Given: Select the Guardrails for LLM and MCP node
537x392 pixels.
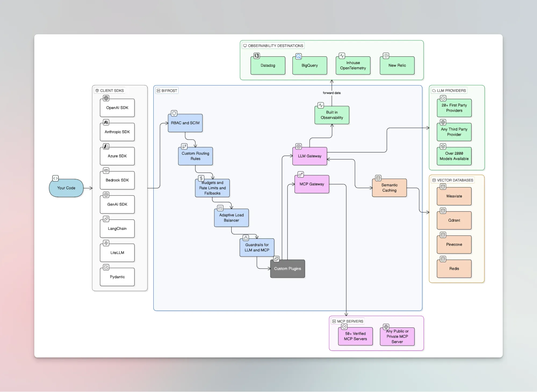Looking at the screenshot, I should 257,248.
